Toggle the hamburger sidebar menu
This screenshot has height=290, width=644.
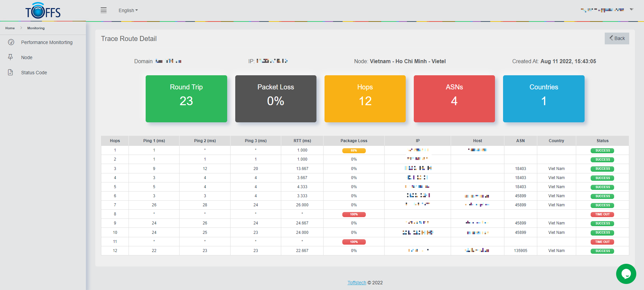[104, 10]
